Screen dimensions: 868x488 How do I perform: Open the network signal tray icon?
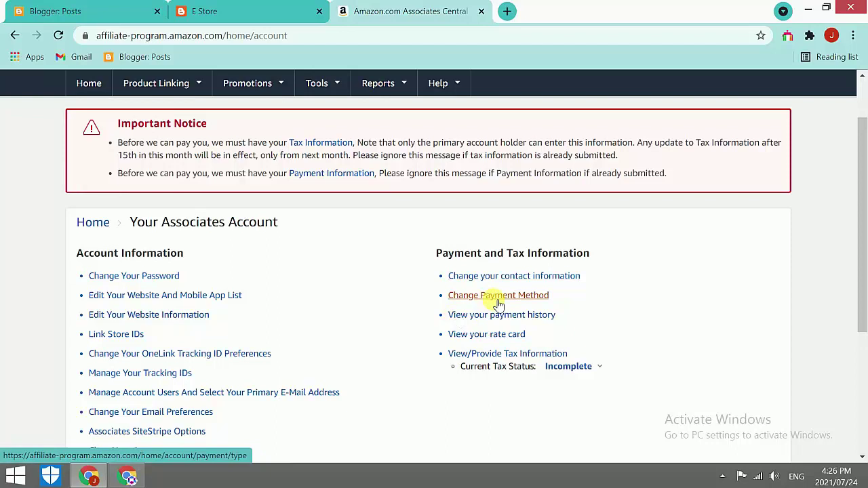click(757, 476)
